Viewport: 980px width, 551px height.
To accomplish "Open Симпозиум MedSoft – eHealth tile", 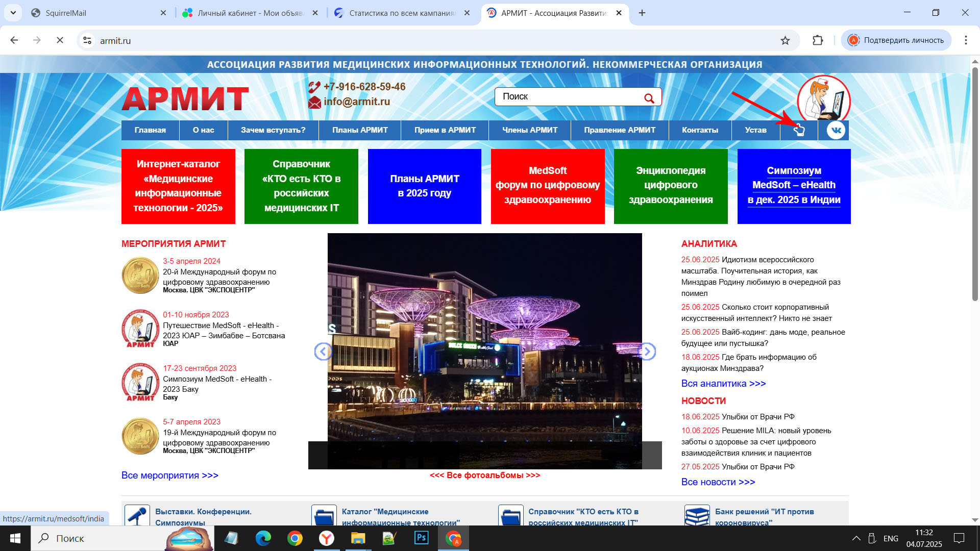I will click(794, 186).
